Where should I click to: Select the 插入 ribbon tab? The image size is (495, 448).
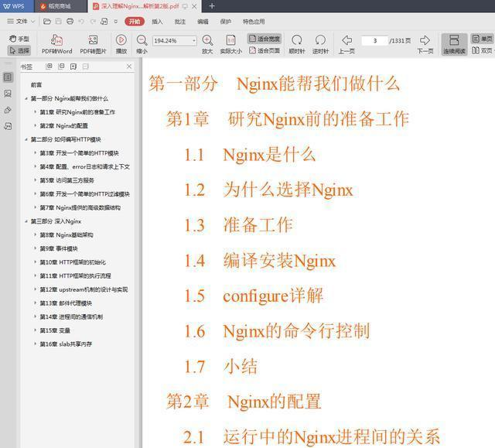point(157,22)
